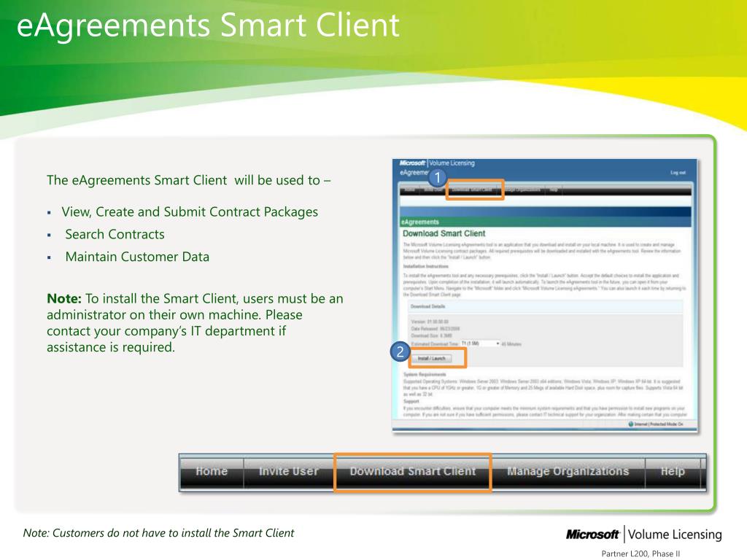
Task: Click the "Search Contracts" bullet
Action: (115, 234)
